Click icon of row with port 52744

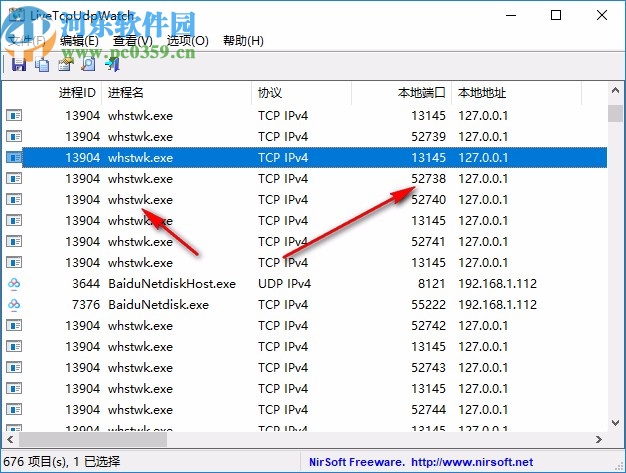[x=14, y=410]
